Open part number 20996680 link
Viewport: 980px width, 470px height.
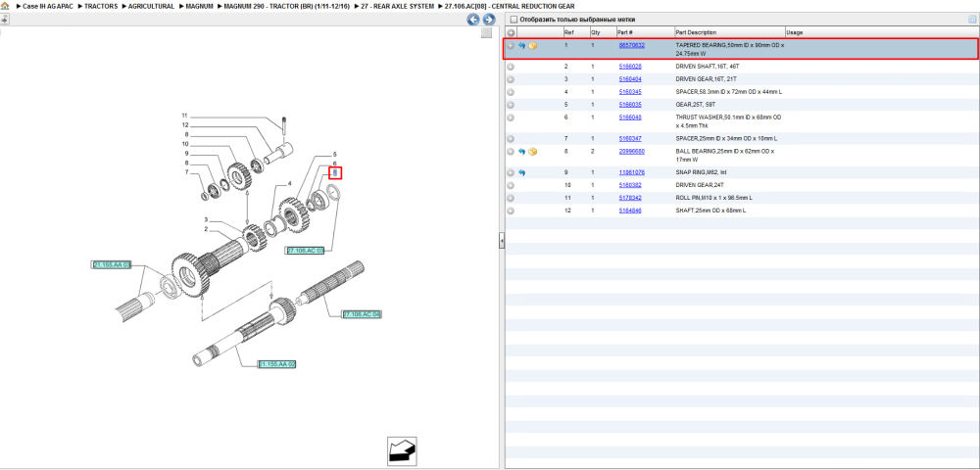pos(631,151)
